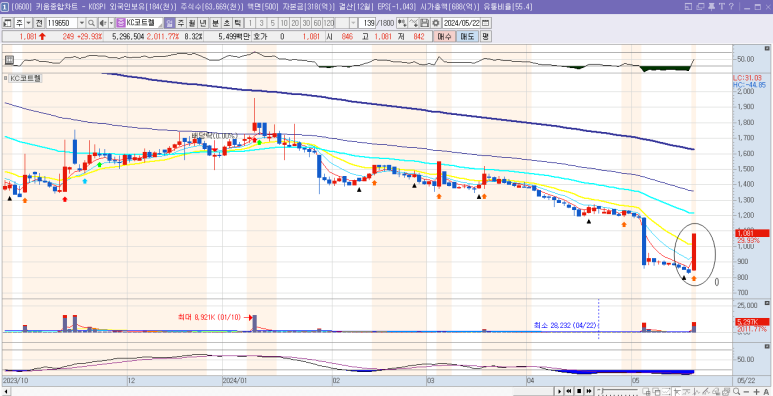Pin the window with pushpin icon
The width and height of the screenshot is (773, 396).
tap(711, 6)
